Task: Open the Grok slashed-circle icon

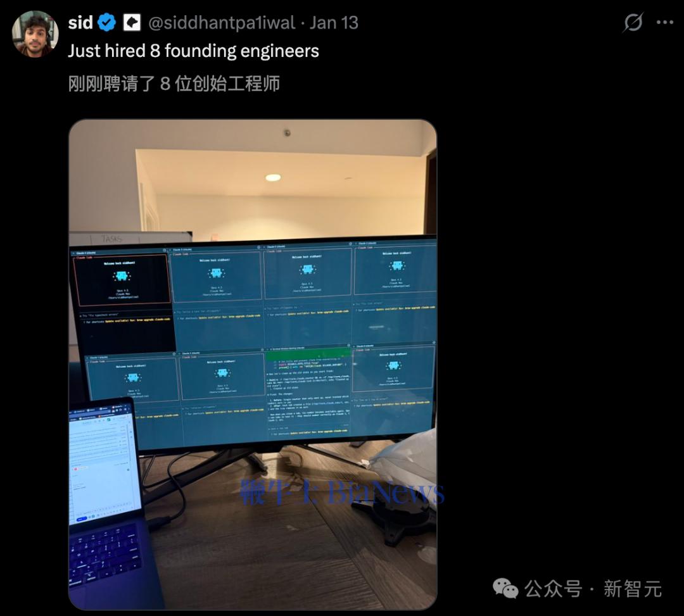Action: [633, 23]
